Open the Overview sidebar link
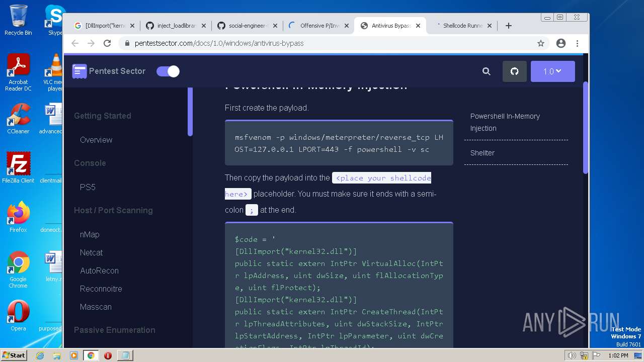 96,140
